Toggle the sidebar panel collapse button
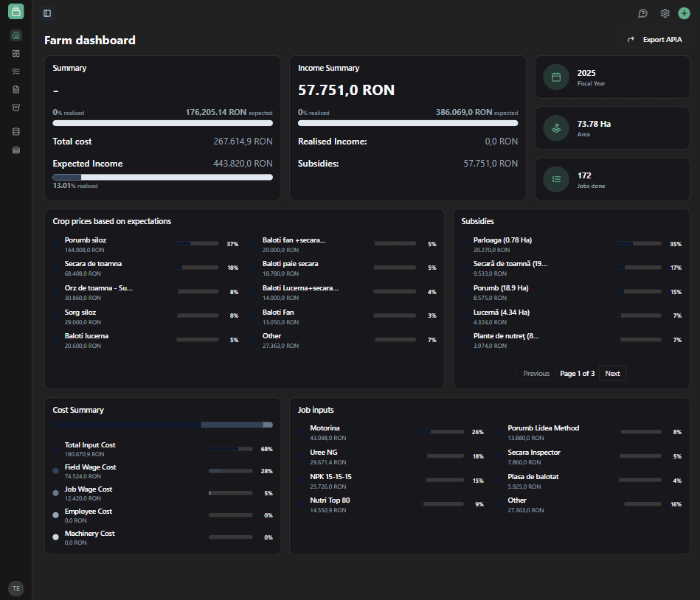This screenshot has width=700, height=600. (x=47, y=13)
